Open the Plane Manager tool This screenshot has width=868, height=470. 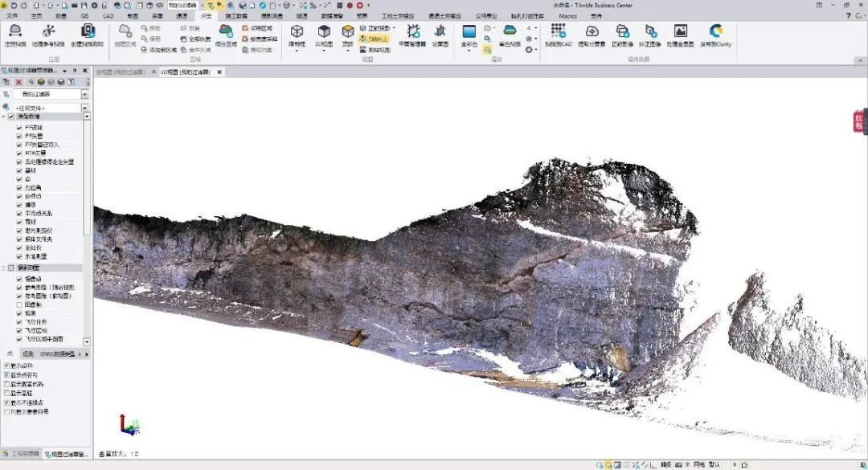click(413, 31)
